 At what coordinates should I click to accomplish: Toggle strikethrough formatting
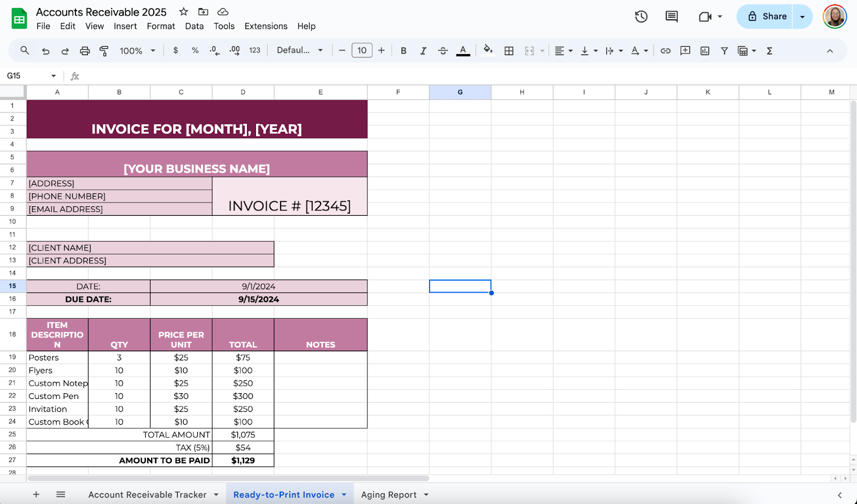tap(443, 51)
